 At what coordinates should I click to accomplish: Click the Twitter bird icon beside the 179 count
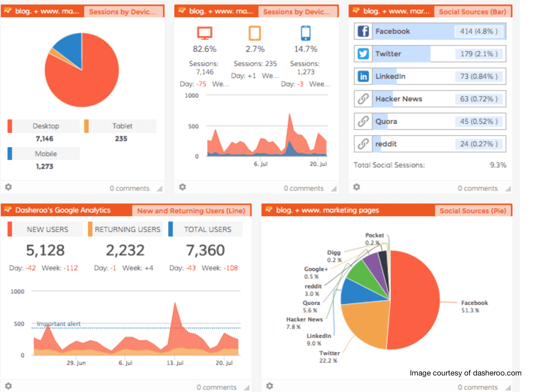click(x=363, y=54)
